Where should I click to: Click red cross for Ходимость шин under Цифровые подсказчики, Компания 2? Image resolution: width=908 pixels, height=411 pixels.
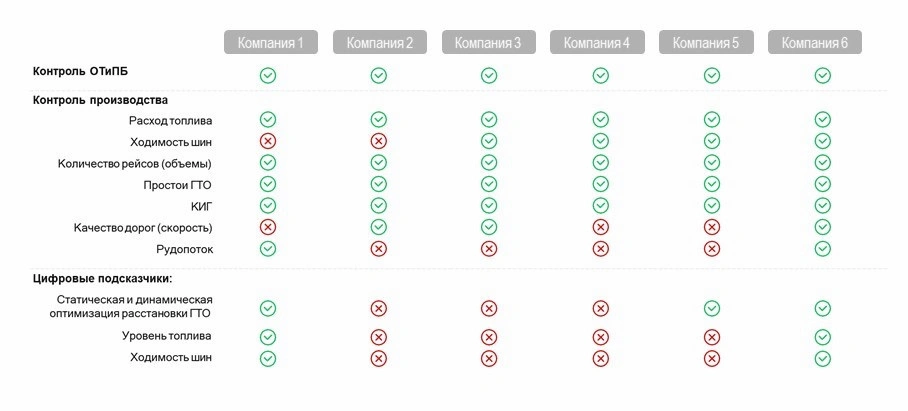coord(379,359)
